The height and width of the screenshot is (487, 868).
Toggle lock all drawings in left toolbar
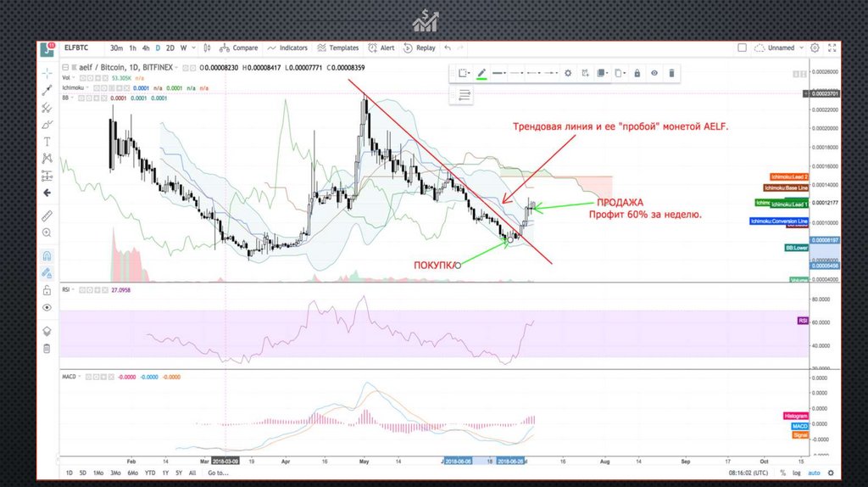(x=47, y=290)
